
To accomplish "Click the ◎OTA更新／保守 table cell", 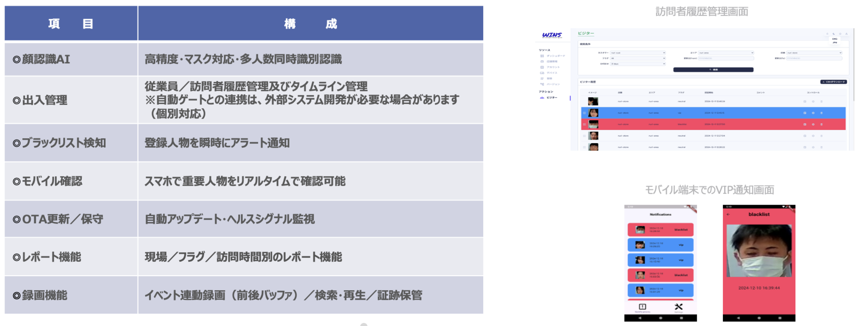I will [71, 219].
